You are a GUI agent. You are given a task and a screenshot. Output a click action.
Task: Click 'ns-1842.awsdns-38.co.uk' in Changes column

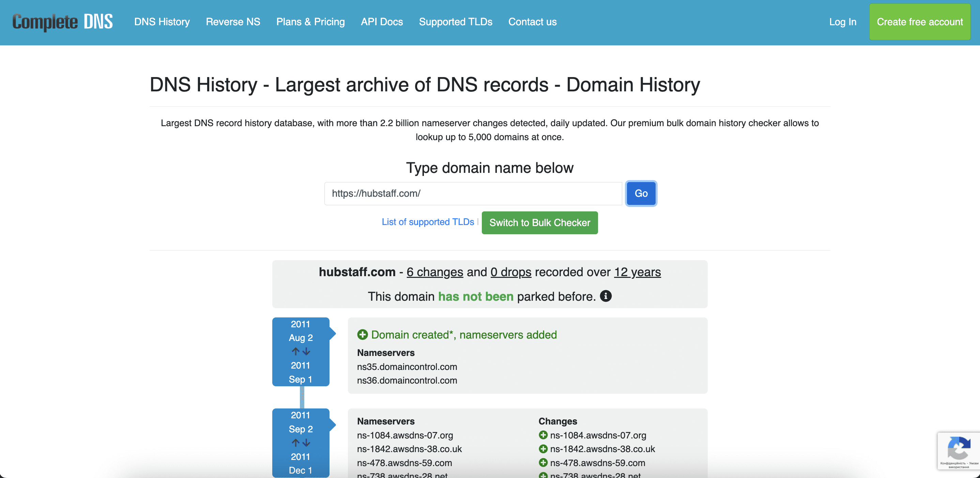602,449
